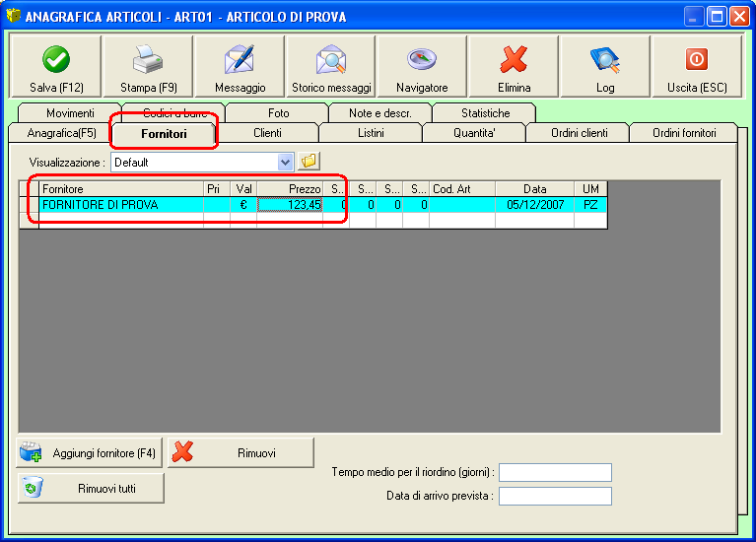
Task: Click the Fornitore column header
Action: click(121, 188)
